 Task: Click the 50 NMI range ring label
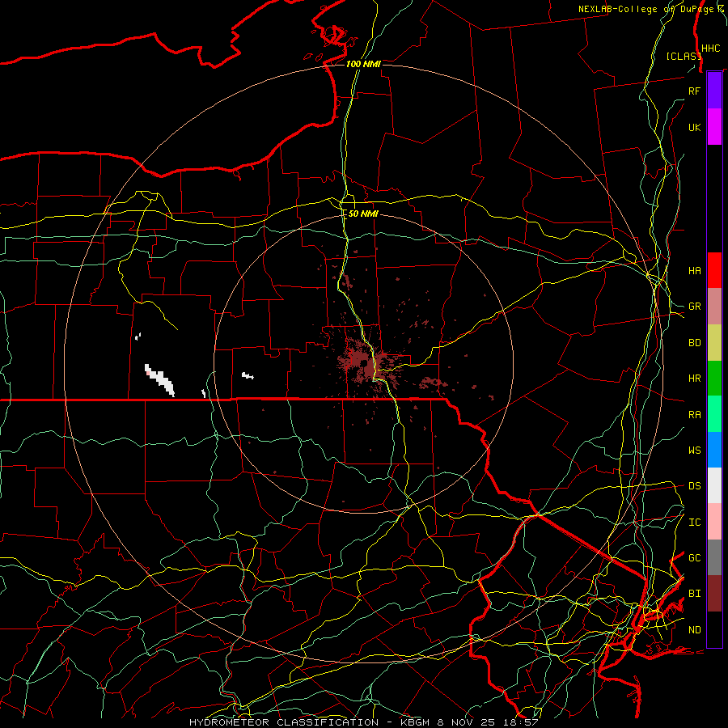(x=363, y=214)
